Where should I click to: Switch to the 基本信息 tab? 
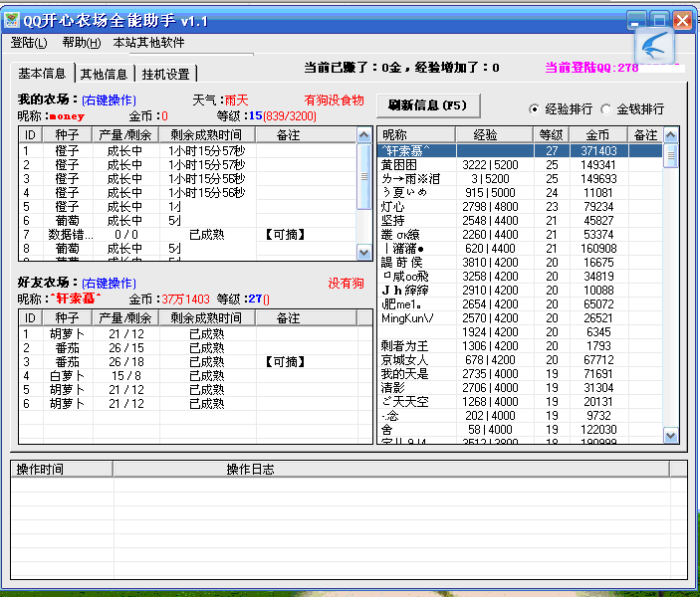(x=42, y=74)
